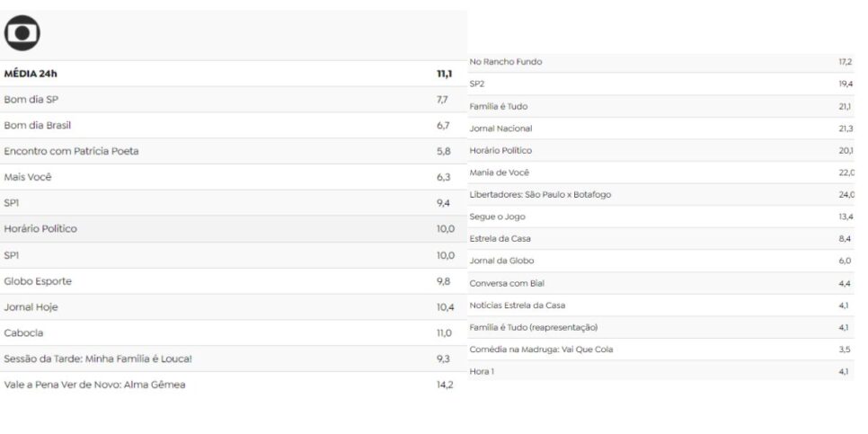868x434 pixels.
Task: Select 'Família é Tudo (reapresentação)' row
Action: (661, 328)
